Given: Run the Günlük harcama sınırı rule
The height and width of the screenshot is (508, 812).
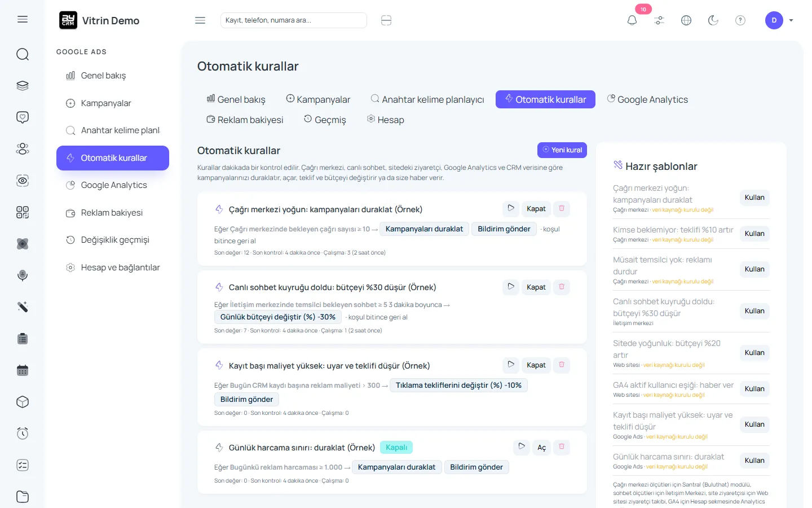Looking at the screenshot, I should (522, 446).
